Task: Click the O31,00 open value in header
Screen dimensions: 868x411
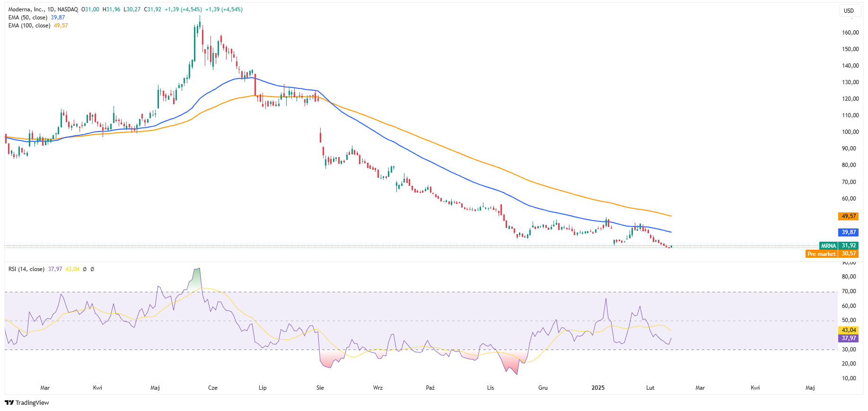Action: (90, 9)
